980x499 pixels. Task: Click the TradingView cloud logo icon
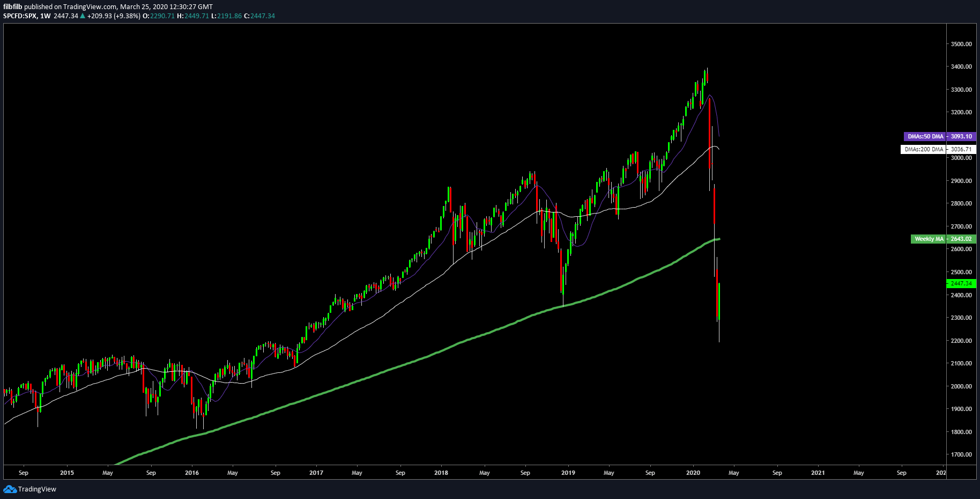[10, 489]
